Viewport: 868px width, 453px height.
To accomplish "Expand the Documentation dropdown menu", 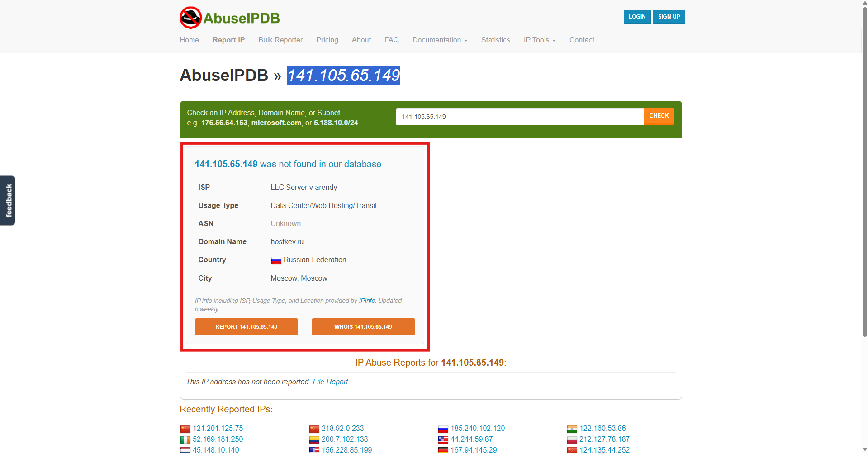I will (x=440, y=40).
